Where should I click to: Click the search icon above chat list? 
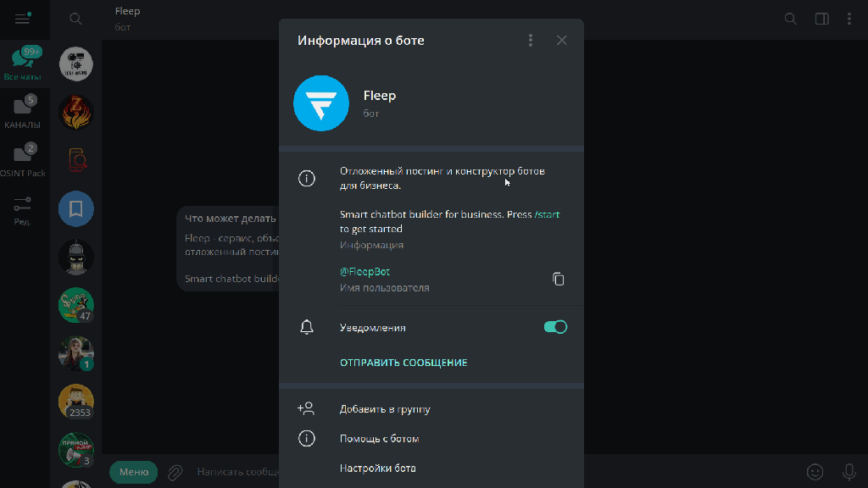(76, 19)
